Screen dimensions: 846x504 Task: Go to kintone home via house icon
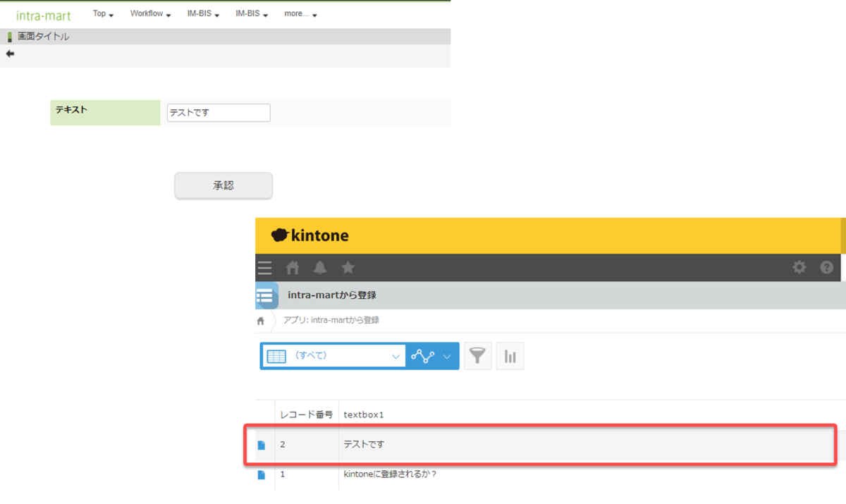(x=293, y=268)
